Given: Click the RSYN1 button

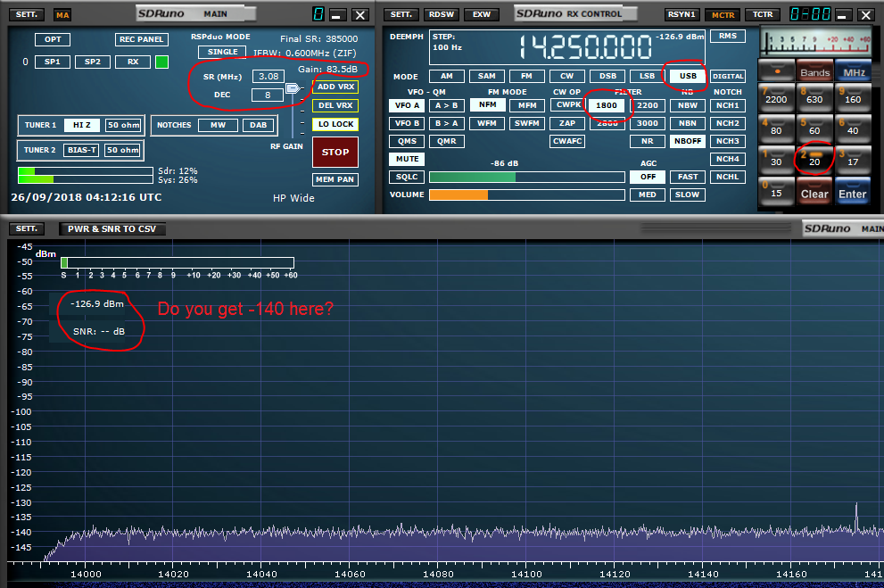Looking at the screenshot, I should coord(682,14).
